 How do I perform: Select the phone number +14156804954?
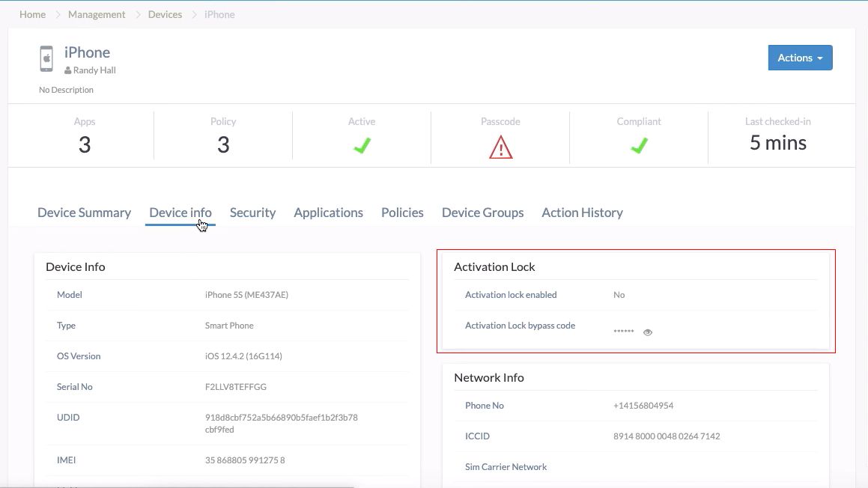click(x=643, y=406)
